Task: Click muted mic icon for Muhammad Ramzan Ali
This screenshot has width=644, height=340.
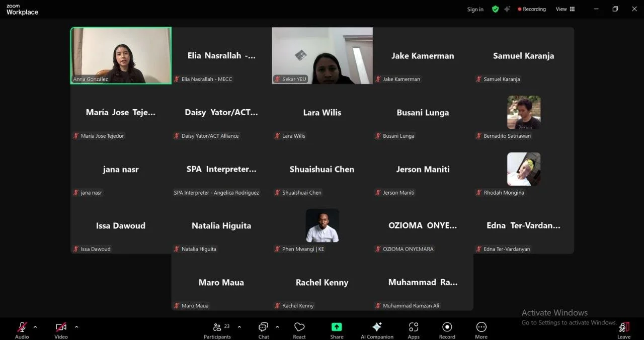Action: 378,306
